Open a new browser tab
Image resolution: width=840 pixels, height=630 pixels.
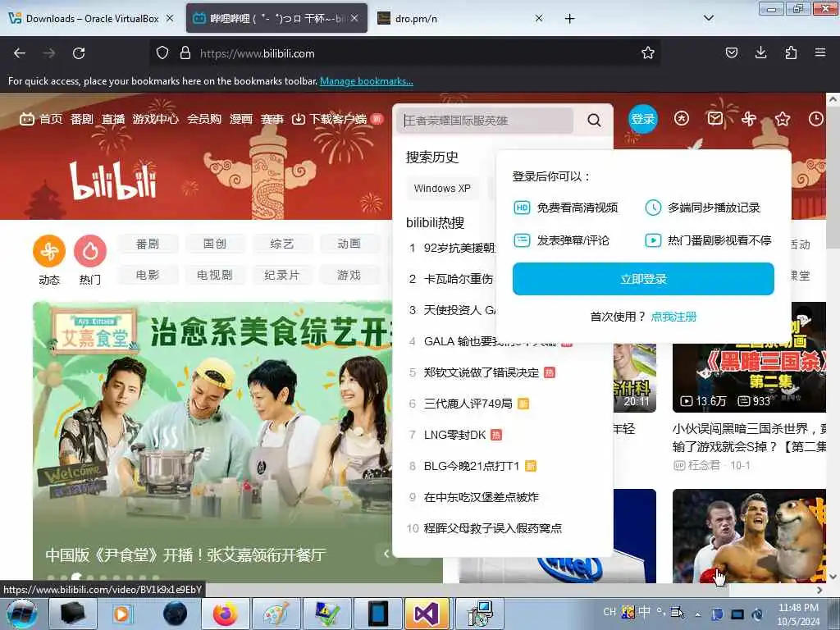pos(569,19)
